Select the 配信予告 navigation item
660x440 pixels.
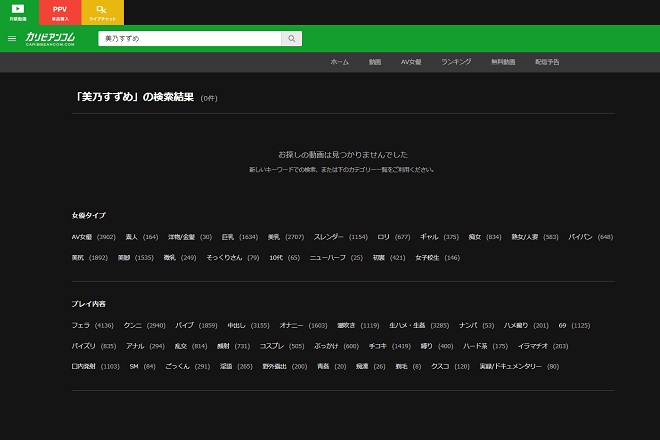tap(548, 62)
